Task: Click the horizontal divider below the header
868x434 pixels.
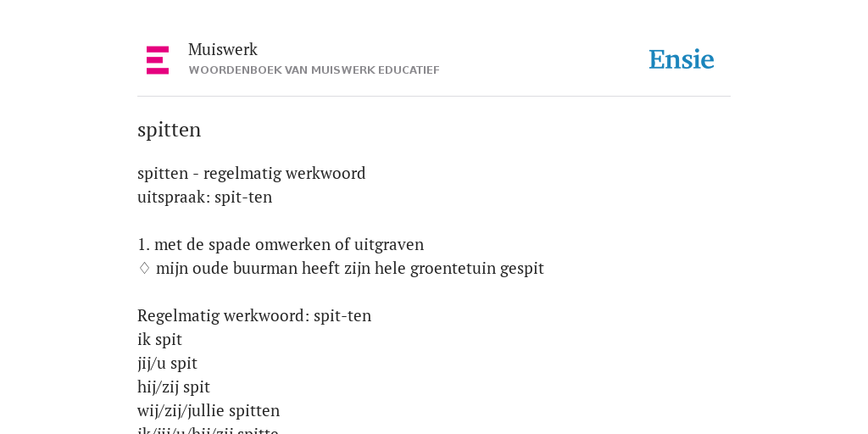Action: pos(434,97)
